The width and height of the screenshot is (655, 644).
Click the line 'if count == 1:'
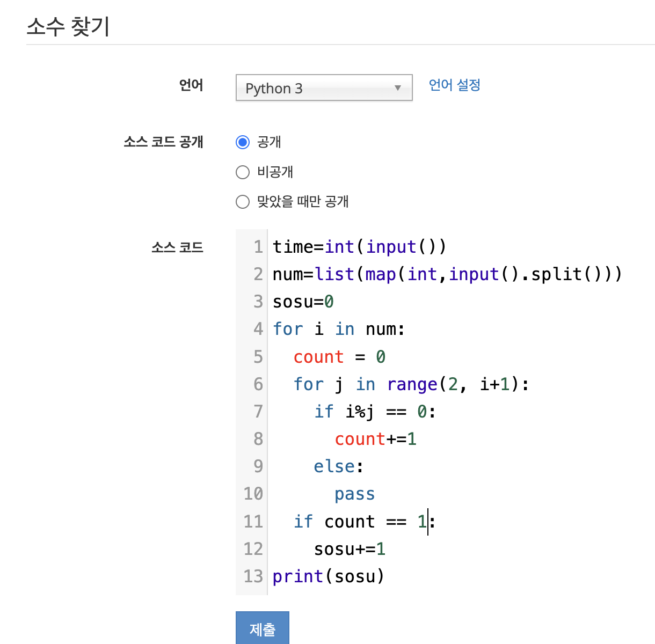tap(365, 522)
